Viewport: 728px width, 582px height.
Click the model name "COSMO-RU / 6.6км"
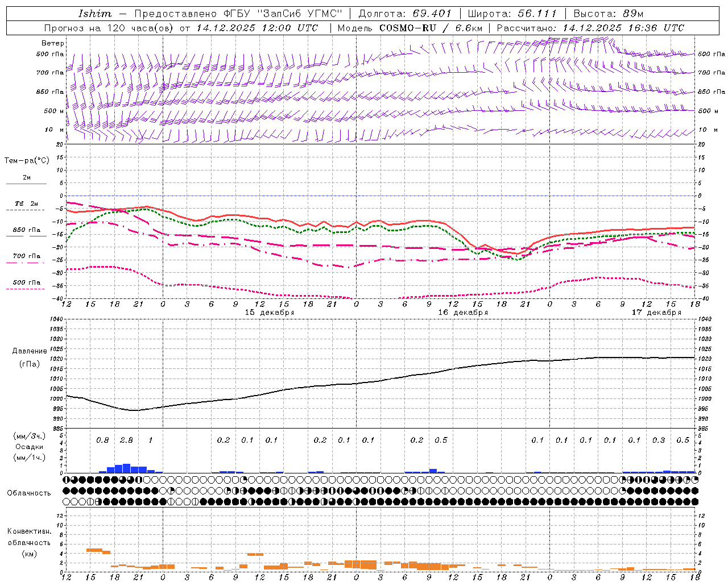[x=431, y=28]
